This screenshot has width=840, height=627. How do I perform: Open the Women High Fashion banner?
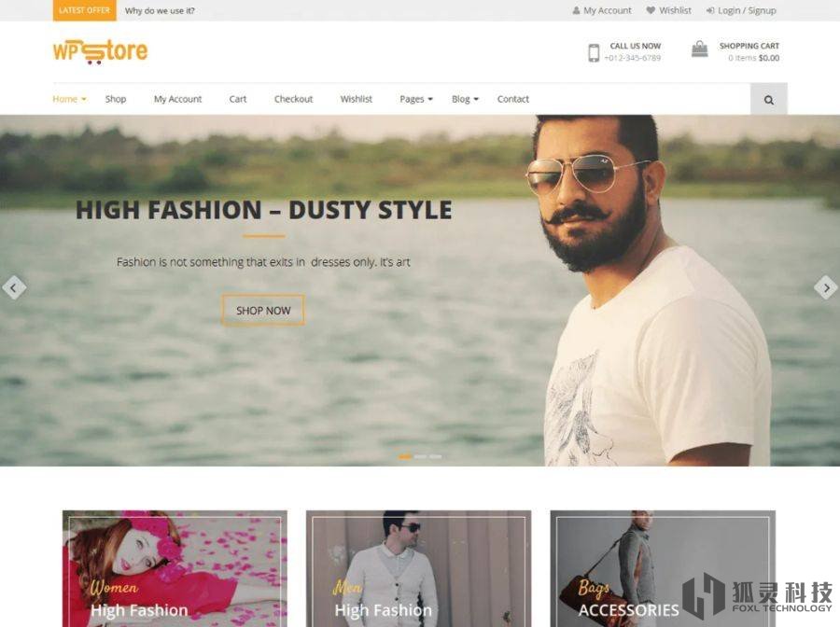(x=175, y=568)
